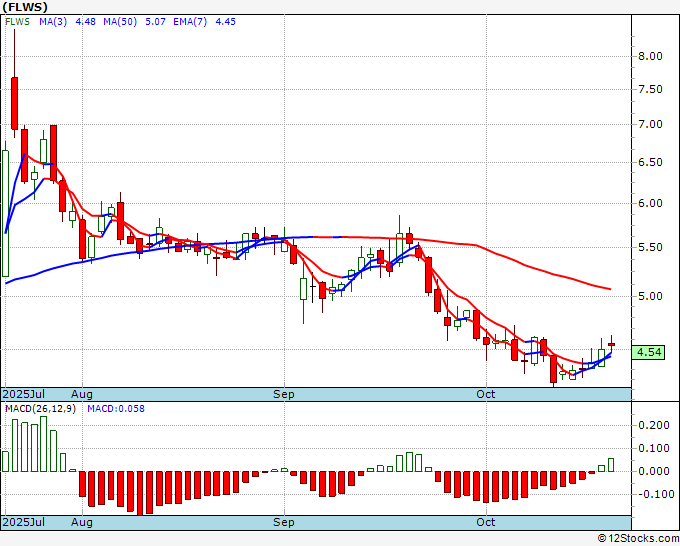Click Aug on the MACD panel axis
The width and height of the screenshot is (680, 546).
(82, 522)
